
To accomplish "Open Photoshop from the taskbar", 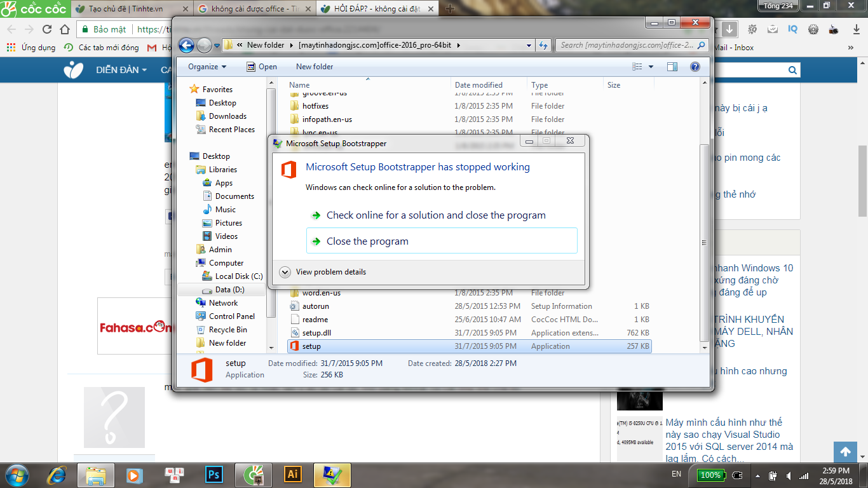I will point(214,475).
